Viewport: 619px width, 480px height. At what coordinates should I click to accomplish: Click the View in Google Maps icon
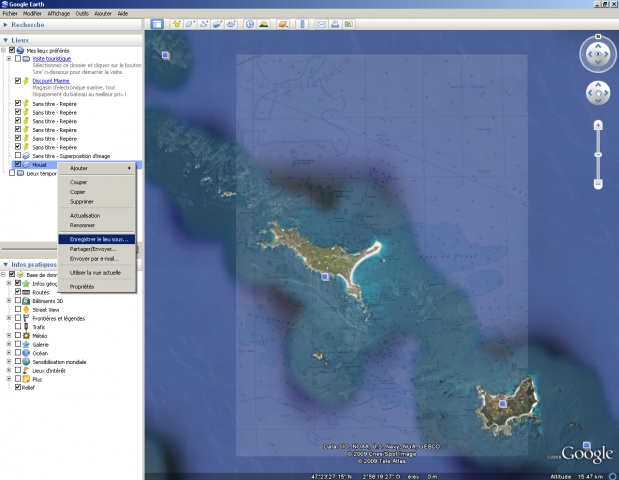pos(349,24)
